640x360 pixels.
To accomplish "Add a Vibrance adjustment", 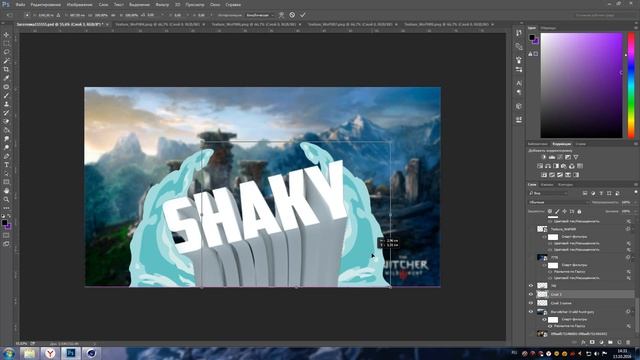I will pyautogui.click(x=576, y=157).
